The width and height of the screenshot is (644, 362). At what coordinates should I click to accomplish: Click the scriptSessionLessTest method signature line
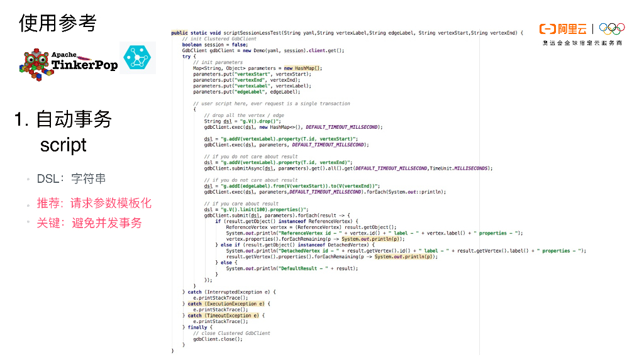347,33
